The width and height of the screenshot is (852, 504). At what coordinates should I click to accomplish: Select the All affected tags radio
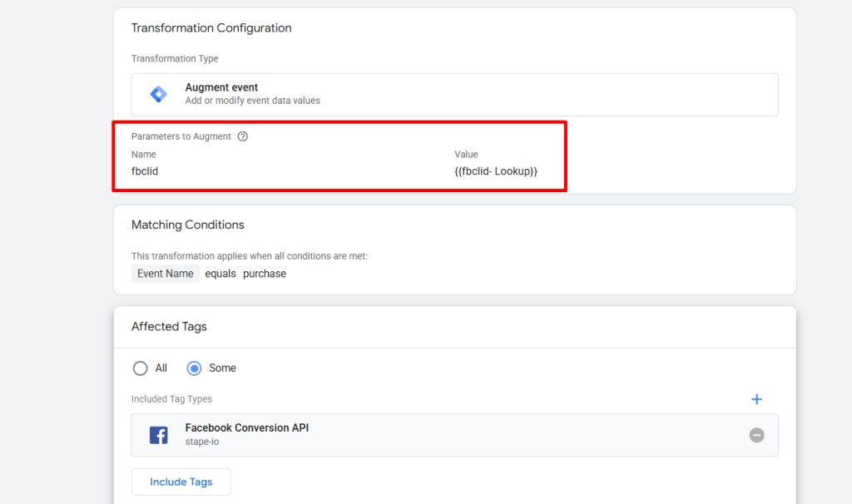(141, 368)
